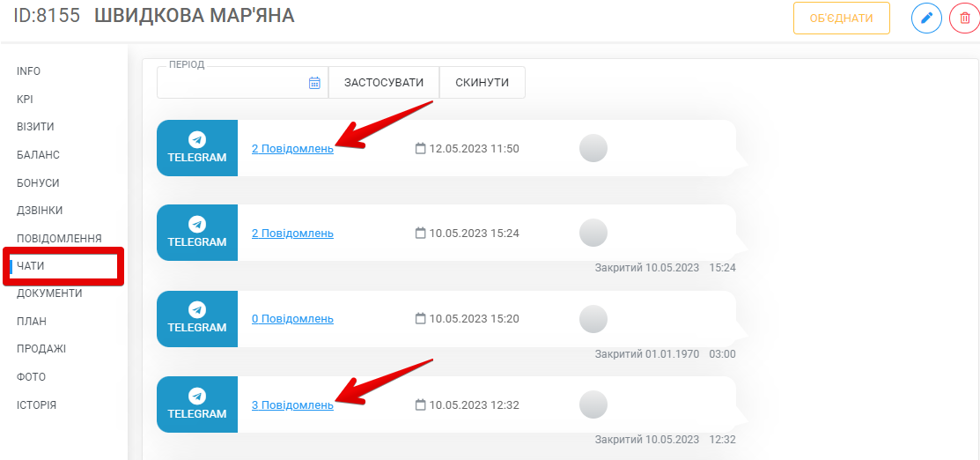Click avatar circle in 10.05.2023 15:20 chat
Image resolution: width=980 pixels, height=460 pixels.
click(x=593, y=318)
